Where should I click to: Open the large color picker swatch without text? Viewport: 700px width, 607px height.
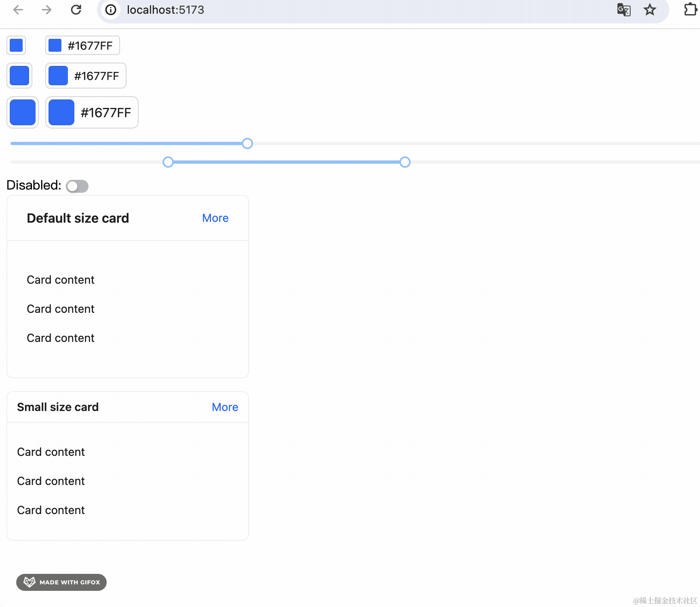pos(23,112)
